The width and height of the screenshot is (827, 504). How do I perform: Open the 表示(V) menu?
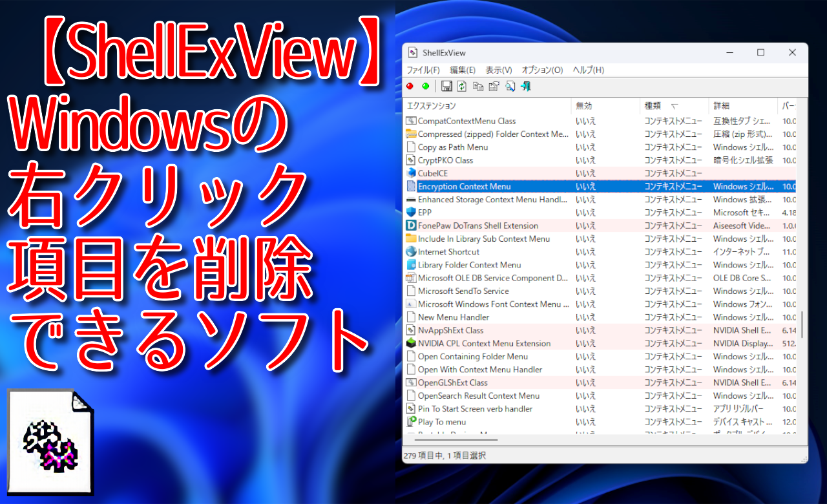pyautogui.click(x=499, y=70)
